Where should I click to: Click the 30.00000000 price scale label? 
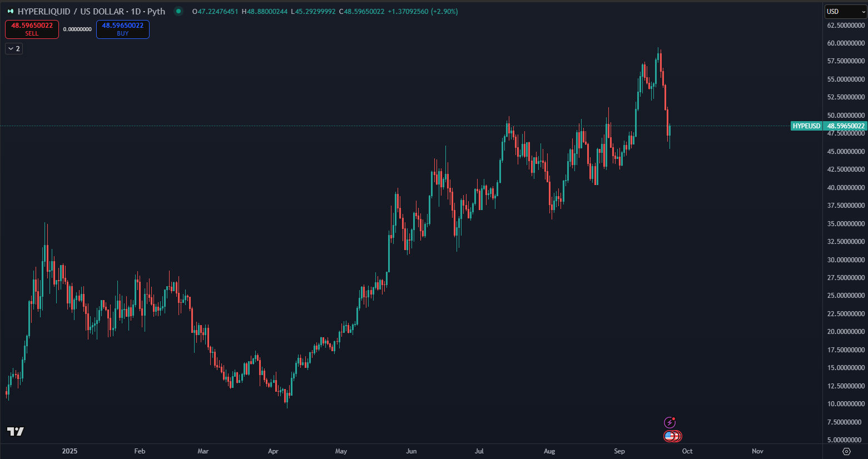pyautogui.click(x=846, y=260)
